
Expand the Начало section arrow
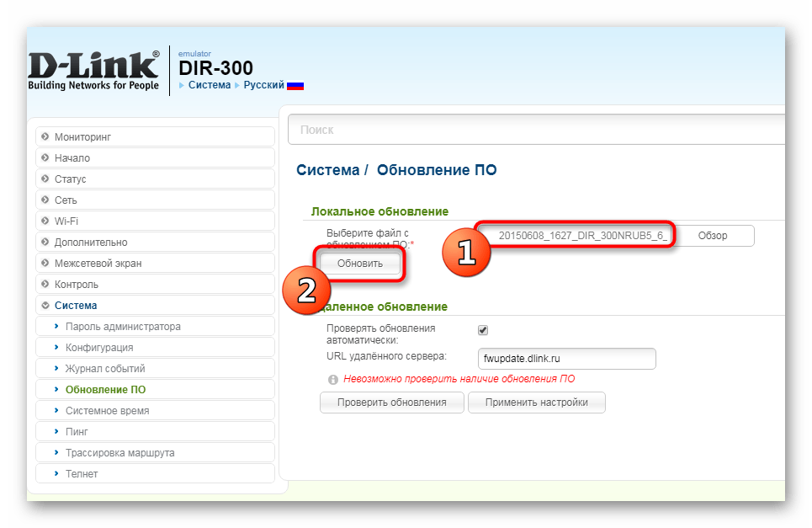click(45, 157)
